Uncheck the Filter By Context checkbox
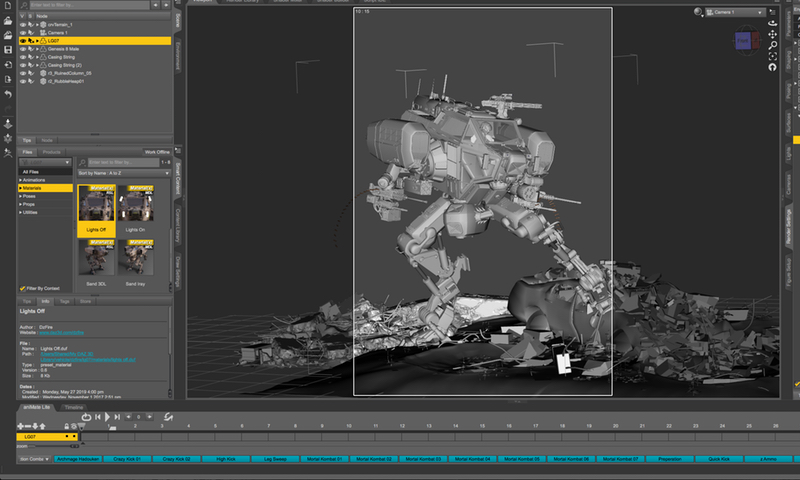 tap(24, 289)
